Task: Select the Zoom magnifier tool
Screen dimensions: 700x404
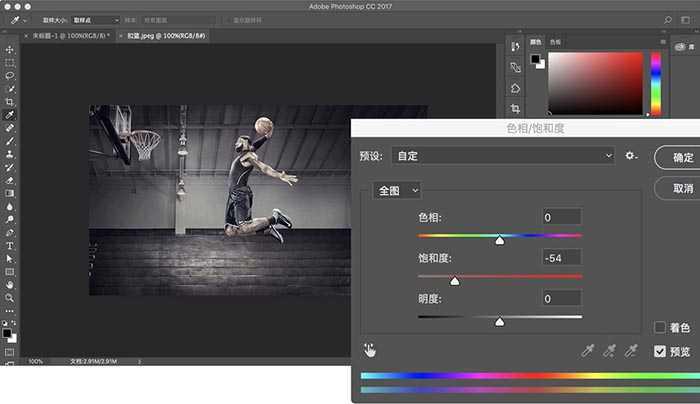Action: 10,297
